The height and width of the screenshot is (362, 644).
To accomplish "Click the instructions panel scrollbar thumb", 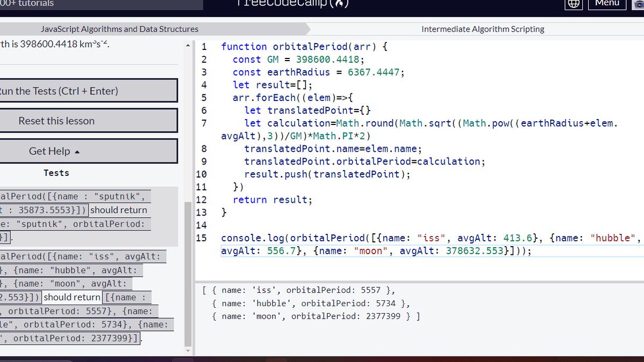I will 187,274.
